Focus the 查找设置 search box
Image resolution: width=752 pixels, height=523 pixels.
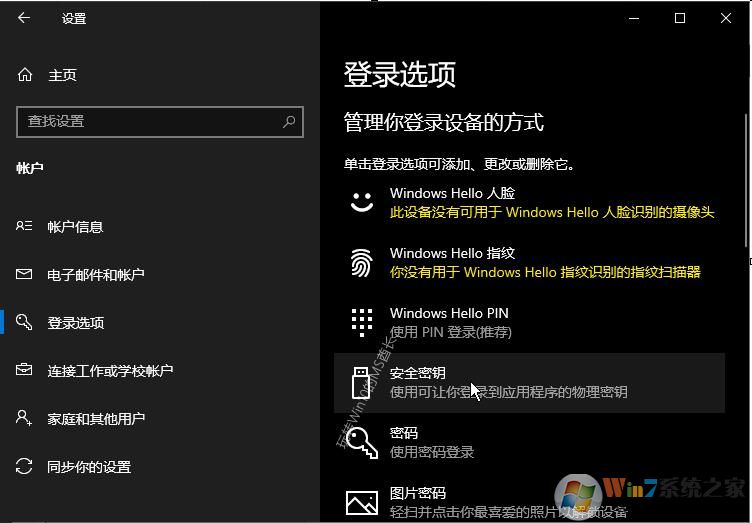click(x=160, y=122)
